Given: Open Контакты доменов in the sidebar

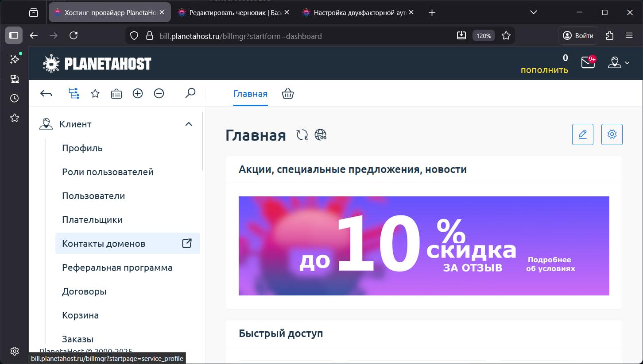Looking at the screenshot, I should point(104,243).
